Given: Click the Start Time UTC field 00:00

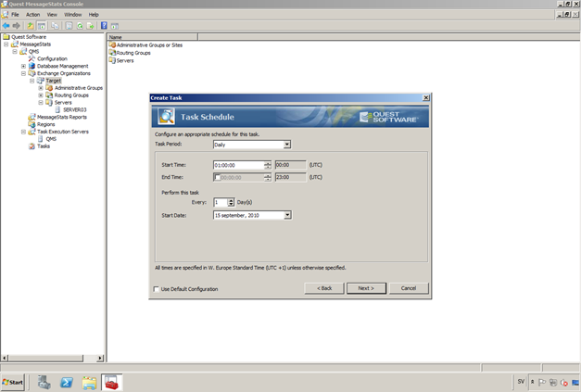Looking at the screenshot, I should (x=291, y=165).
